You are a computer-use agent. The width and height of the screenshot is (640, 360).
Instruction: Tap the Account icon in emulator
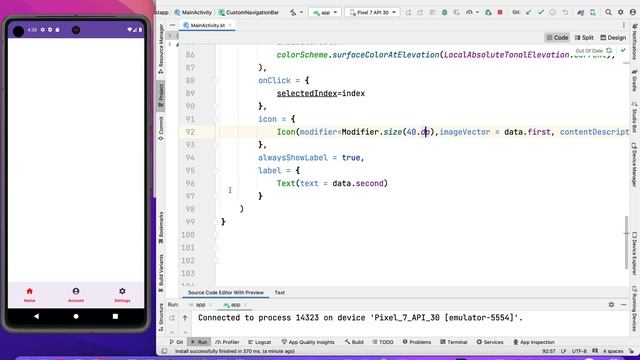[76, 291]
